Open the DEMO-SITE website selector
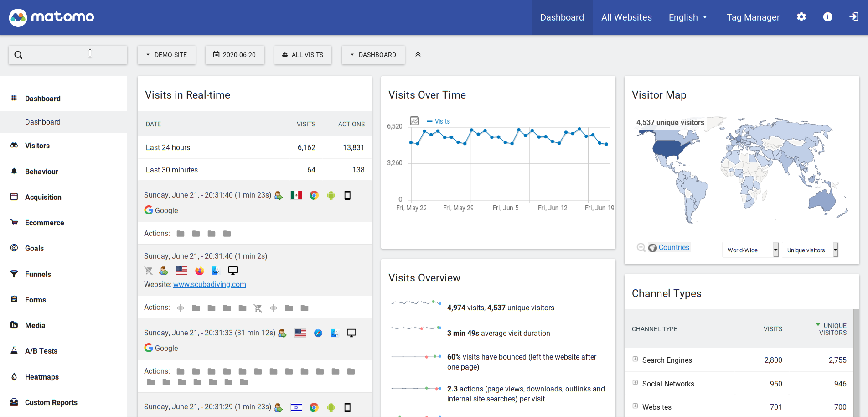 tap(167, 55)
